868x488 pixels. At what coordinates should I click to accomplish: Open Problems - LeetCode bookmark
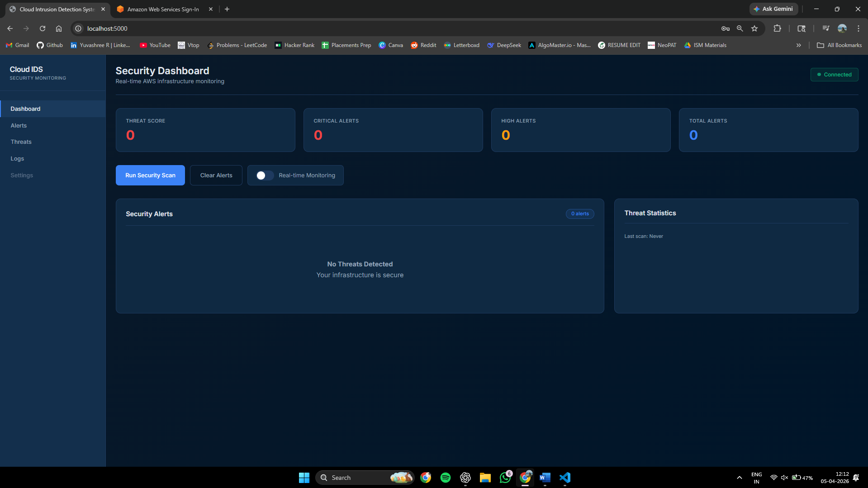tap(237, 45)
